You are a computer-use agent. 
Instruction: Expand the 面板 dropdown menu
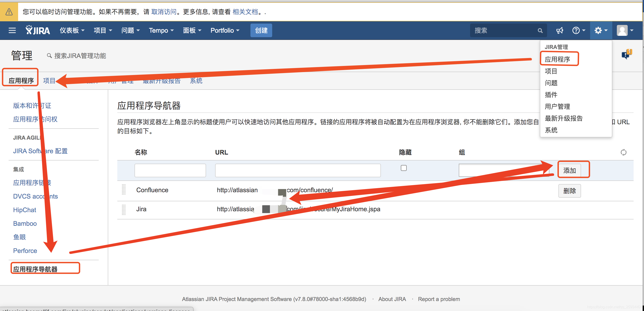coord(192,30)
